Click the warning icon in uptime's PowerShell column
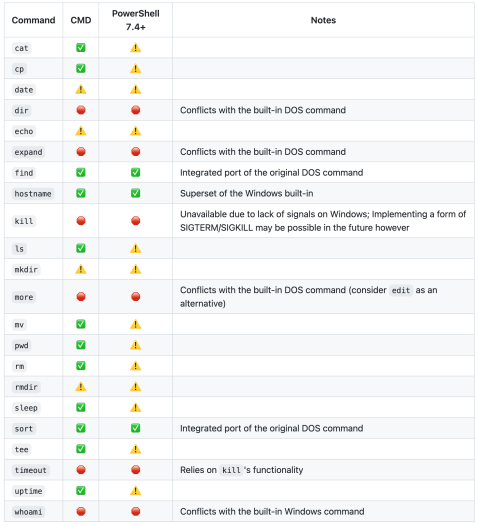The image size is (478, 525). pos(136,491)
